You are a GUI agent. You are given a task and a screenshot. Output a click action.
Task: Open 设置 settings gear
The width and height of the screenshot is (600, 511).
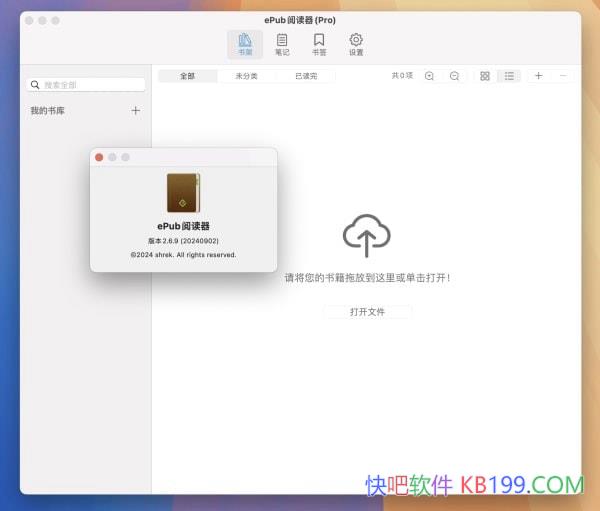356,44
